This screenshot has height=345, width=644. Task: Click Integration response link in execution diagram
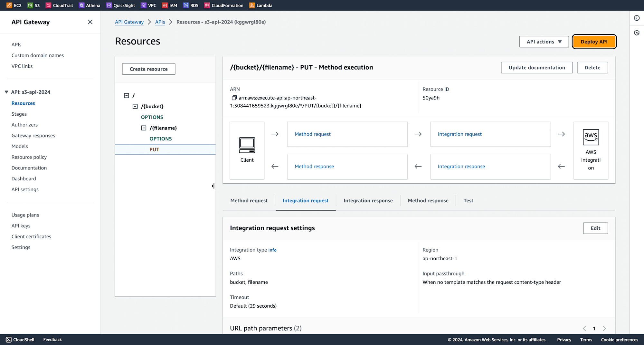[x=461, y=167]
